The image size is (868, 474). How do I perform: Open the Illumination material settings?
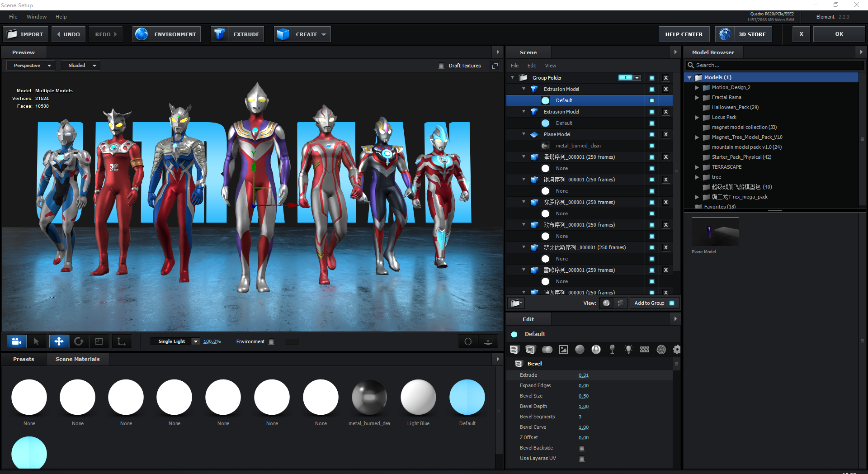(x=628, y=349)
